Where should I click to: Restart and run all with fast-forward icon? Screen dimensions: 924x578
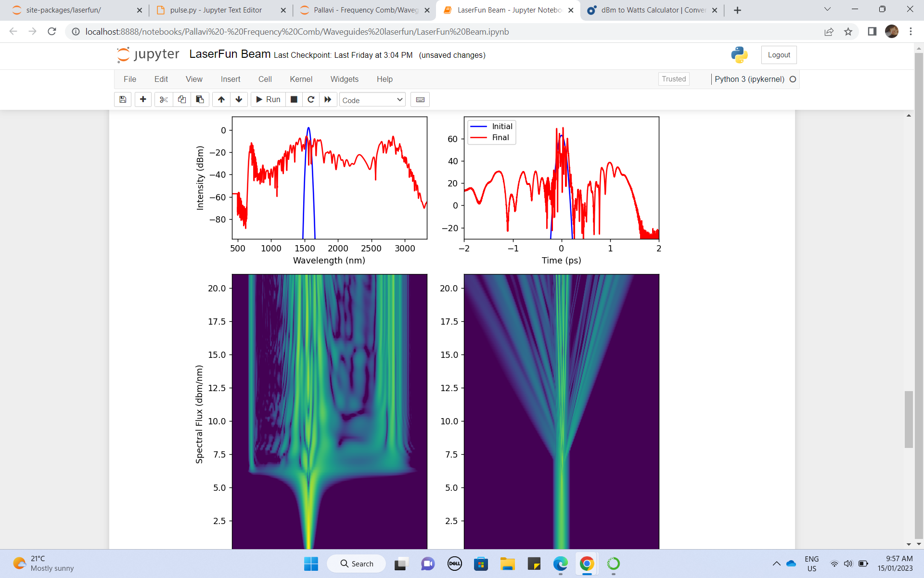point(328,99)
